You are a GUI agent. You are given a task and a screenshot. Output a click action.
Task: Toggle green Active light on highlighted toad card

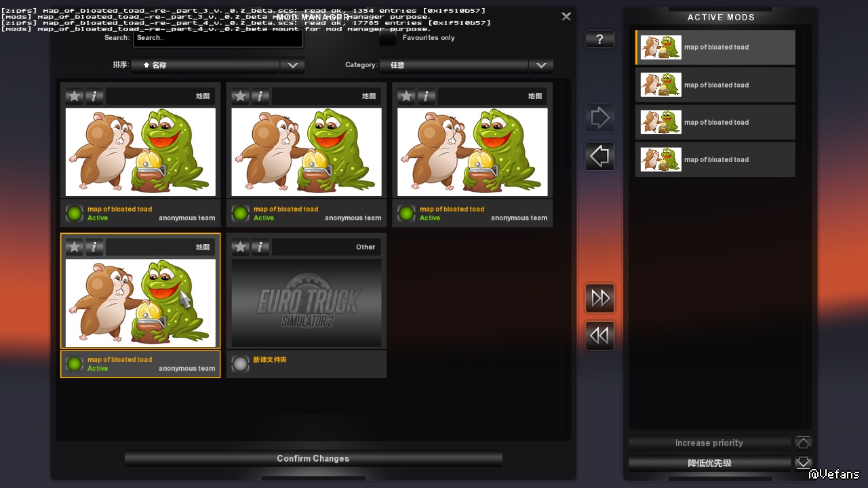tap(75, 364)
